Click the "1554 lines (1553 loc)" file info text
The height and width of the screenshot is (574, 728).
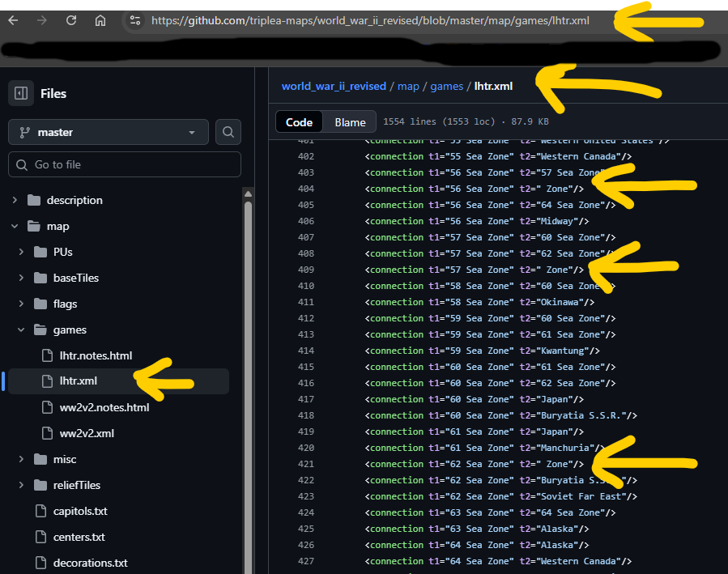[439, 121]
